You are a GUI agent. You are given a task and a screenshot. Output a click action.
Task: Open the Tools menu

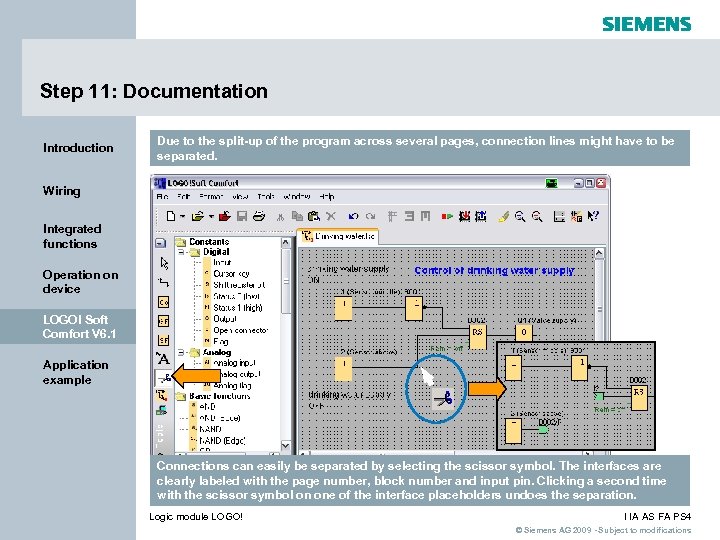pyautogui.click(x=266, y=197)
